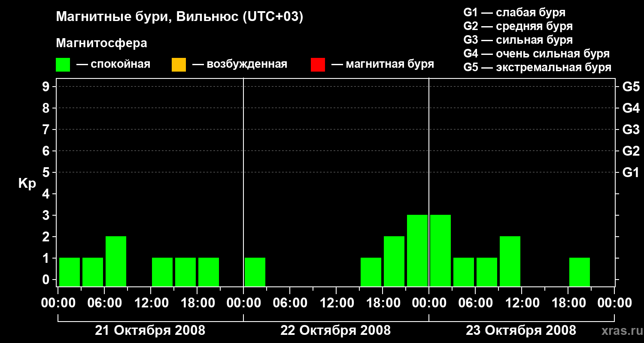Click the right-axis 'G4' label
This screenshot has height=343, width=644.
pos(631,108)
